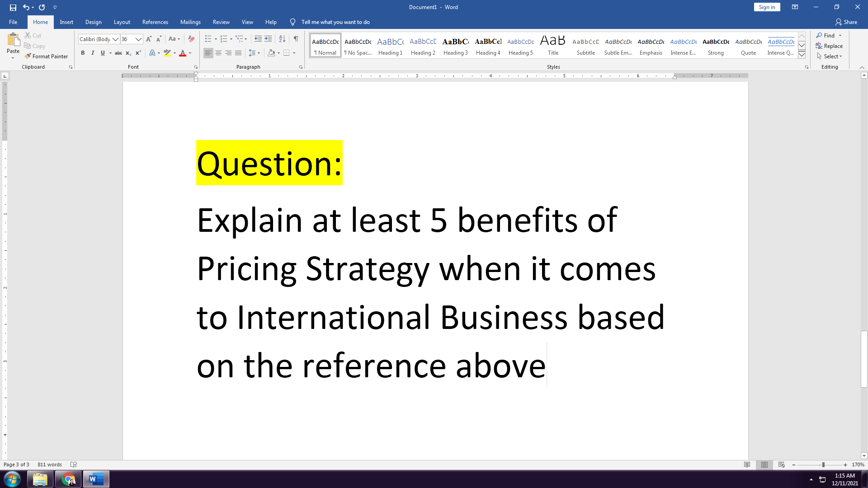
Task: Click the Save icon in quick access toolbar
Action: [x=13, y=7]
